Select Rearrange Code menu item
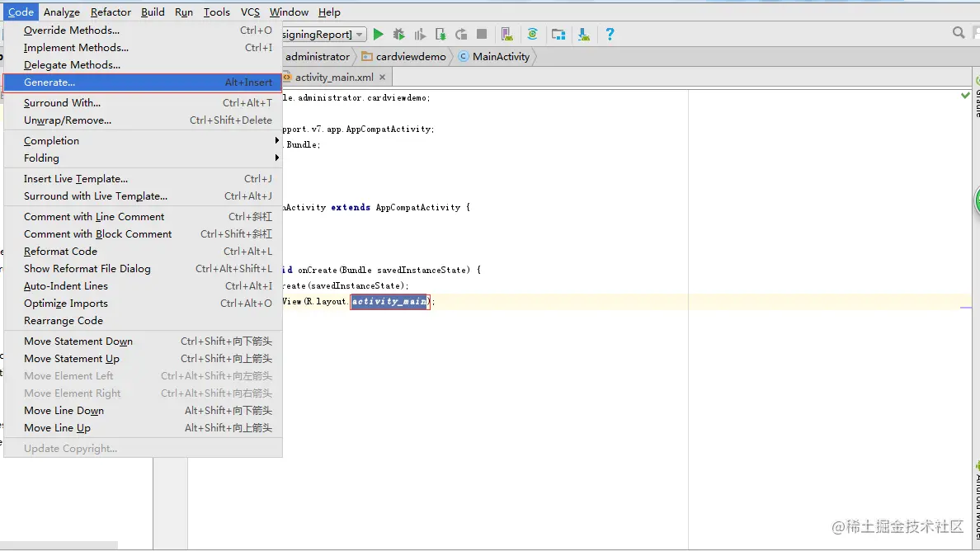The height and width of the screenshot is (551, 980). pyautogui.click(x=143, y=321)
